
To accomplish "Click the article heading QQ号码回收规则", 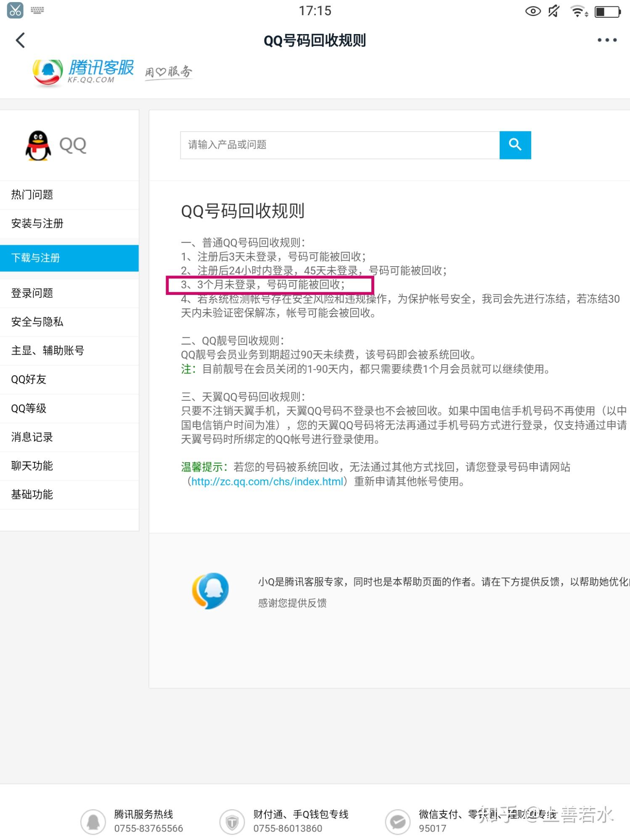I will [243, 211].
